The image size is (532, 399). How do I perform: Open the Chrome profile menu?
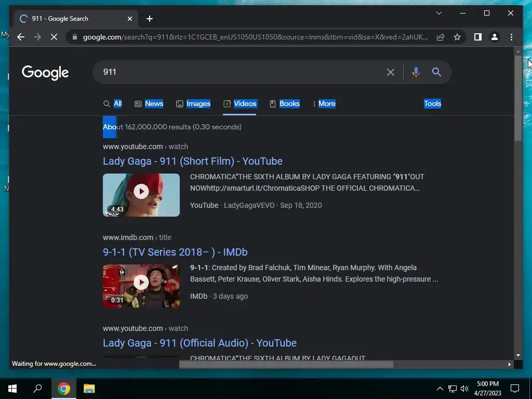click(495, 37)
